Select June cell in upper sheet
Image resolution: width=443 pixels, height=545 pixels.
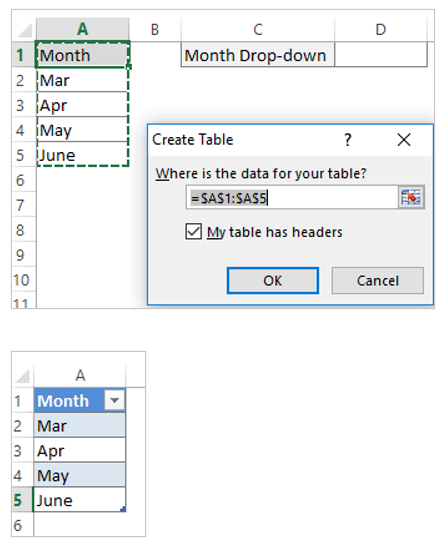click(83, 155)
